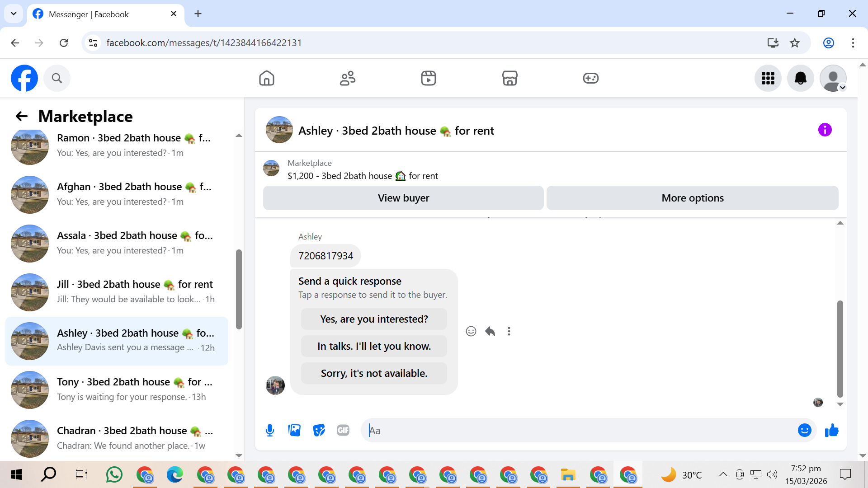The image size is (868, 488).
Task: Open account profile menu
Action: pyautogui.click(x=833, y=78)
